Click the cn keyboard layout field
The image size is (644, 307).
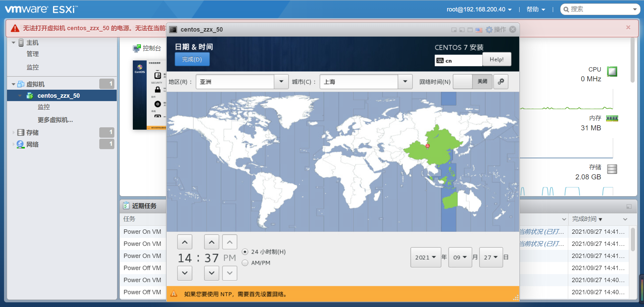tap(459, 61)
